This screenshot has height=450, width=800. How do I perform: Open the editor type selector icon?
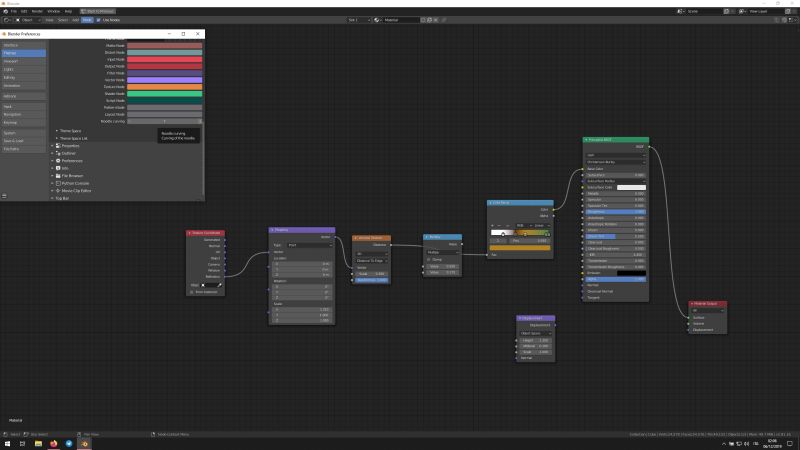(x=7, y=20)
